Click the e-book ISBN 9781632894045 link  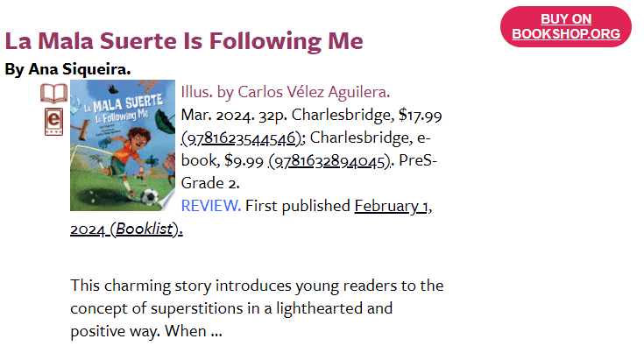[329, 160]
